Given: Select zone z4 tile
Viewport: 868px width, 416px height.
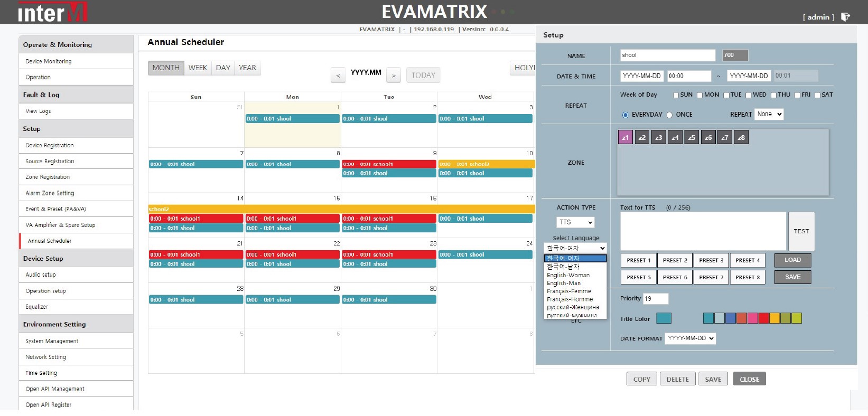Looking at the screenshot, I should 675,137.
